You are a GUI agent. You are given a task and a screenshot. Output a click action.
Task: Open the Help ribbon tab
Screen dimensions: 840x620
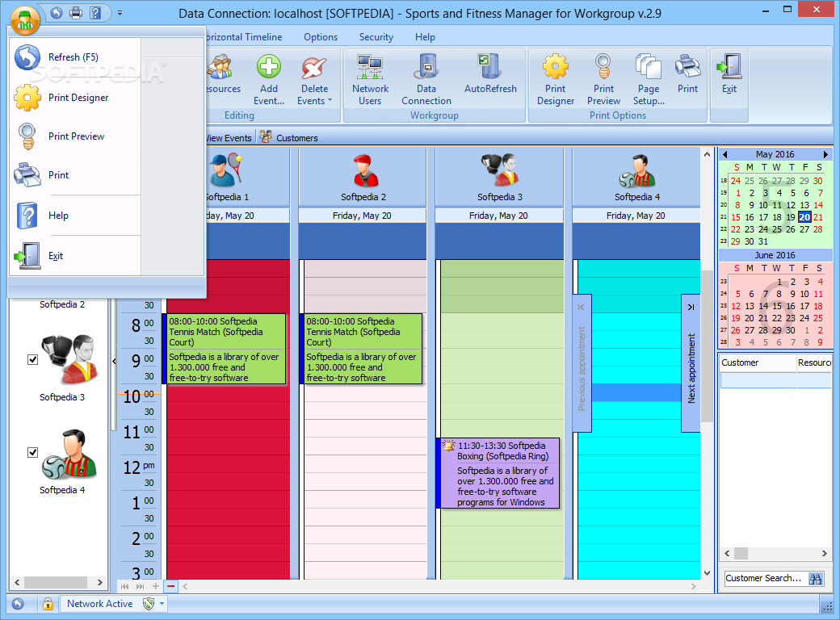click(425, 37)
